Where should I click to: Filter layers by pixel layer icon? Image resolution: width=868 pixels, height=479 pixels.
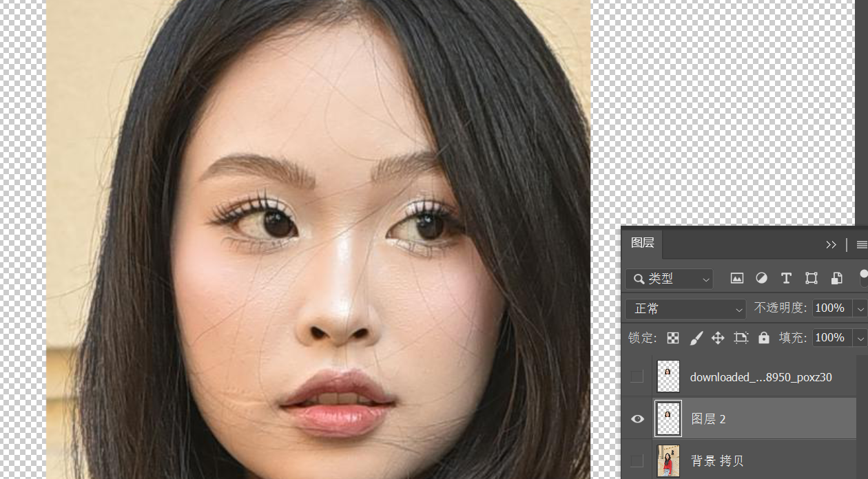tap(737, 279)
